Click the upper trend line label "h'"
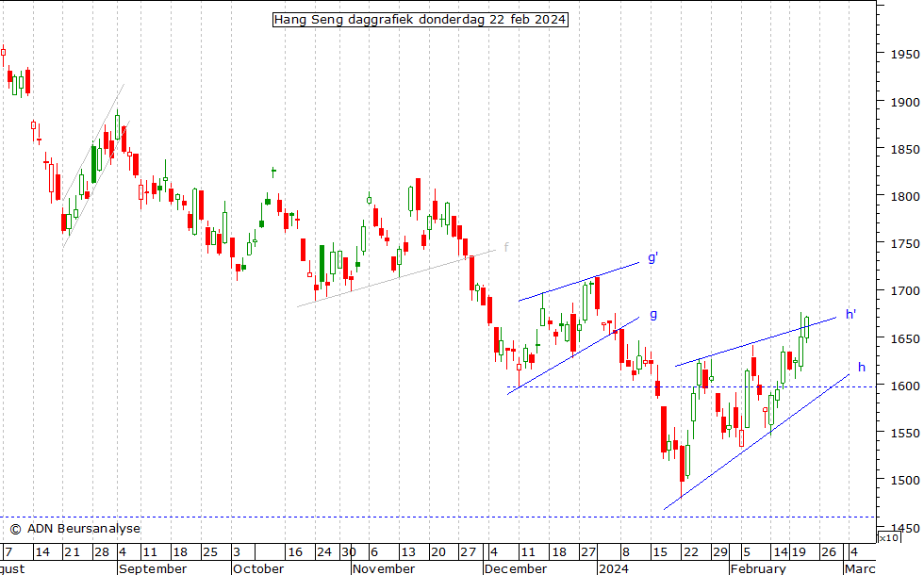The width and height of the screenshot is (924, 575). 850,314
